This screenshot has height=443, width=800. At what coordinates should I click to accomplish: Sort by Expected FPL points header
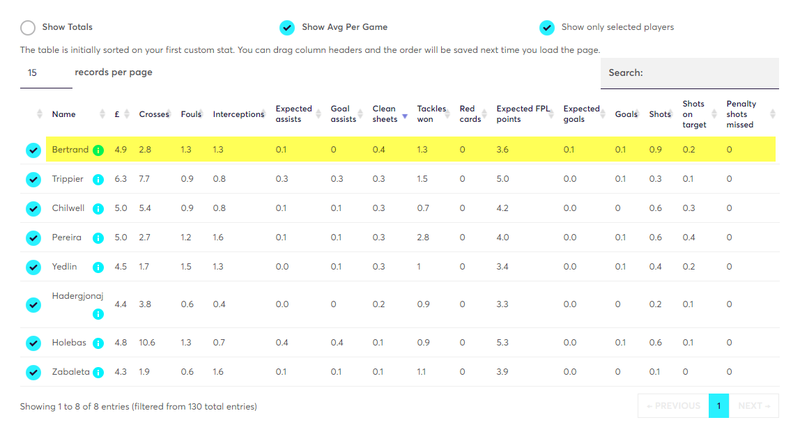pos(525,114)
